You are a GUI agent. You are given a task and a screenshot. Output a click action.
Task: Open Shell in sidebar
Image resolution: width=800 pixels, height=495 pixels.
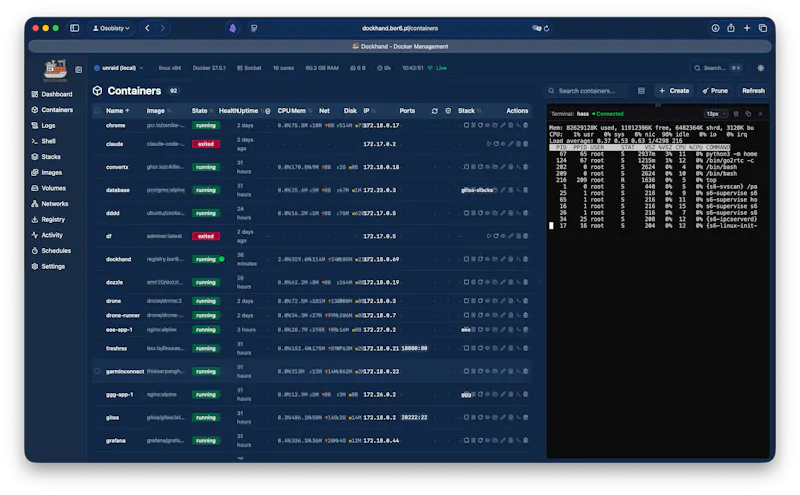(x=43, y=141)
